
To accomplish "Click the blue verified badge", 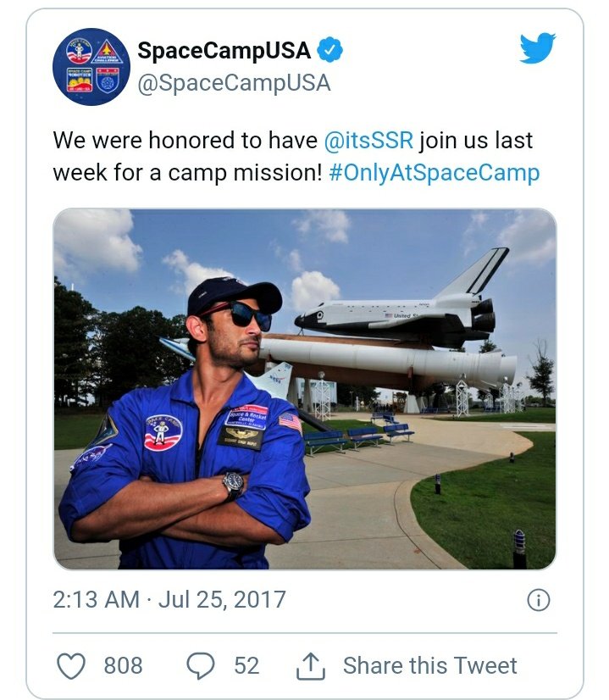I will click(329, 50).
